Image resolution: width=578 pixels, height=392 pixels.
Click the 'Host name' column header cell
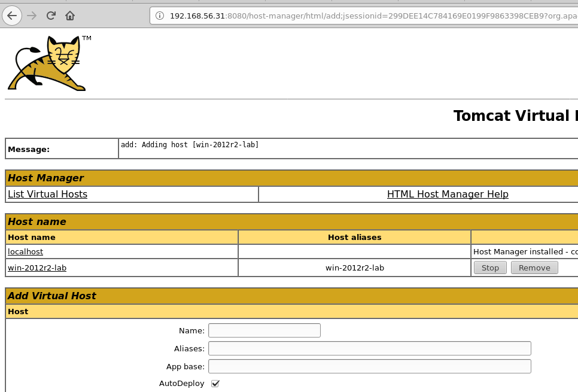point(121,237)
